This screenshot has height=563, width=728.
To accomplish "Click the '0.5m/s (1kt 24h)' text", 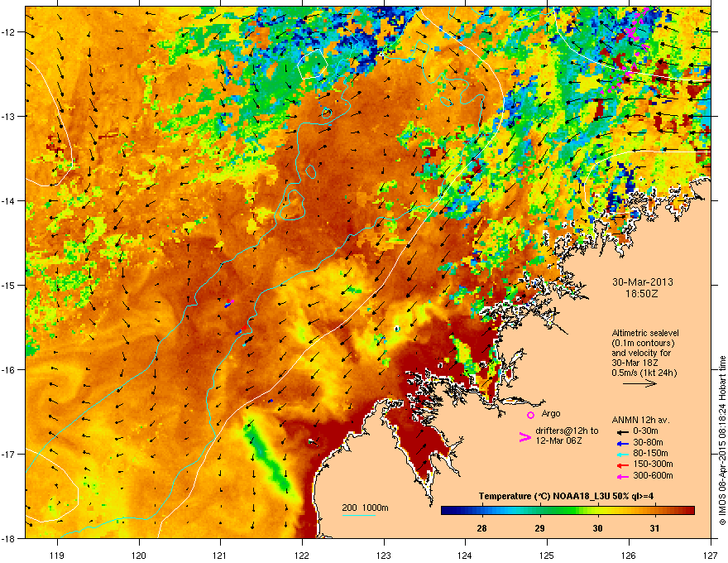I will point(644,373).
